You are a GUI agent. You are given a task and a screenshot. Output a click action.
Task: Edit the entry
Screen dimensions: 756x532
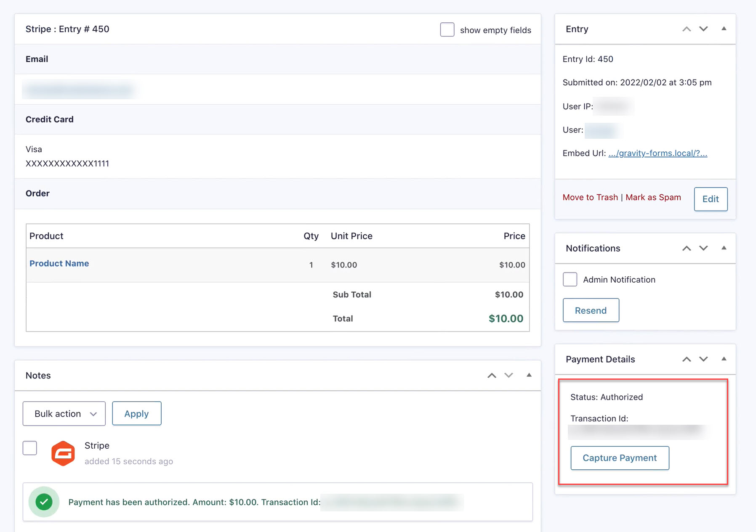[711, 199]
